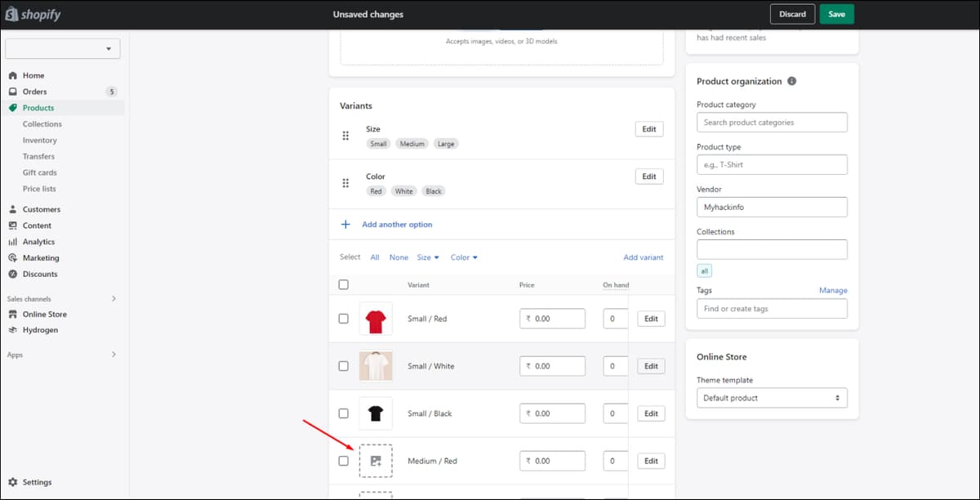Open the Color filter dropdown
The width and height of the screenshot is (980, 500).
click(x=464, y=257)
